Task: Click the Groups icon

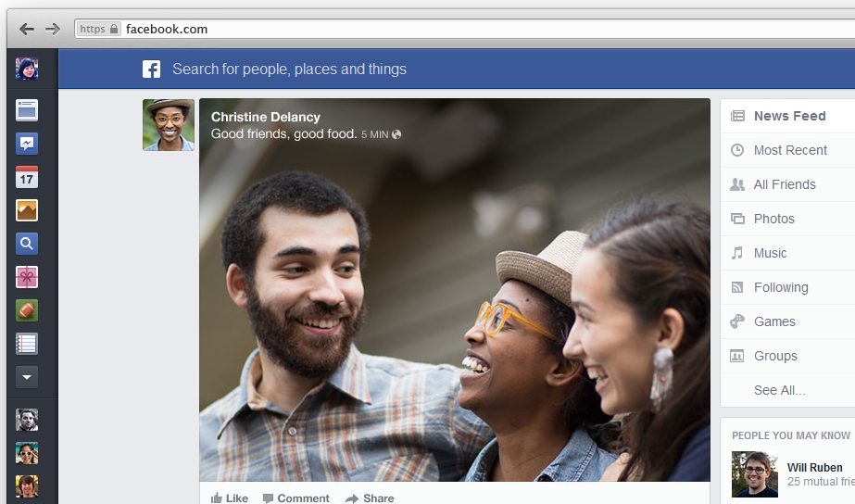Action: tap(737, 356)
